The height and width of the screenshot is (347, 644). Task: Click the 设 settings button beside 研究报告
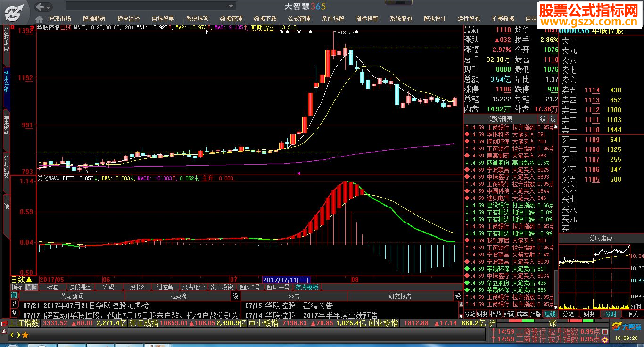point(458,296)
